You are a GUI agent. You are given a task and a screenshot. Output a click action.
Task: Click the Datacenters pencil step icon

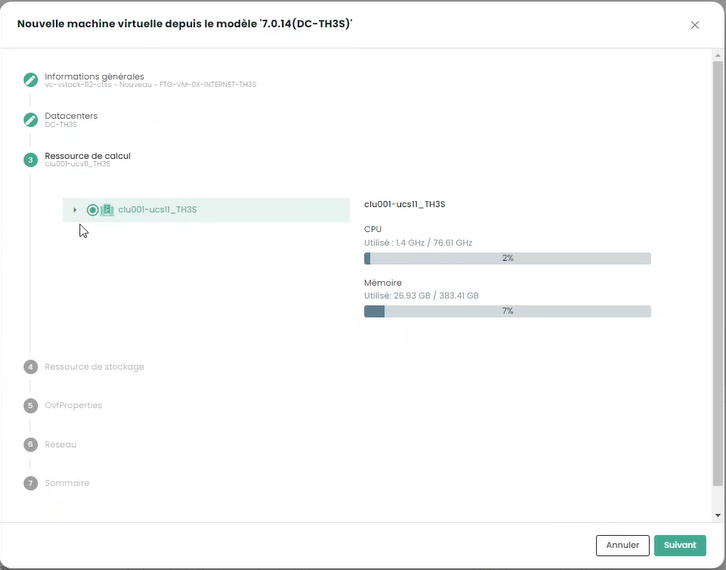(31, 119)
